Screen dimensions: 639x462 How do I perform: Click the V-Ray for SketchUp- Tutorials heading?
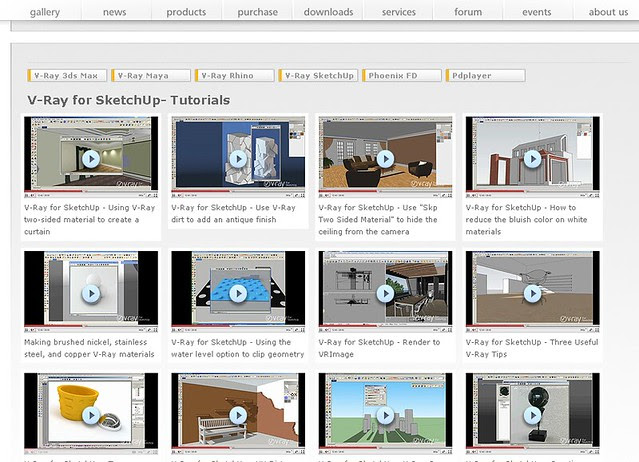point(129,100)
